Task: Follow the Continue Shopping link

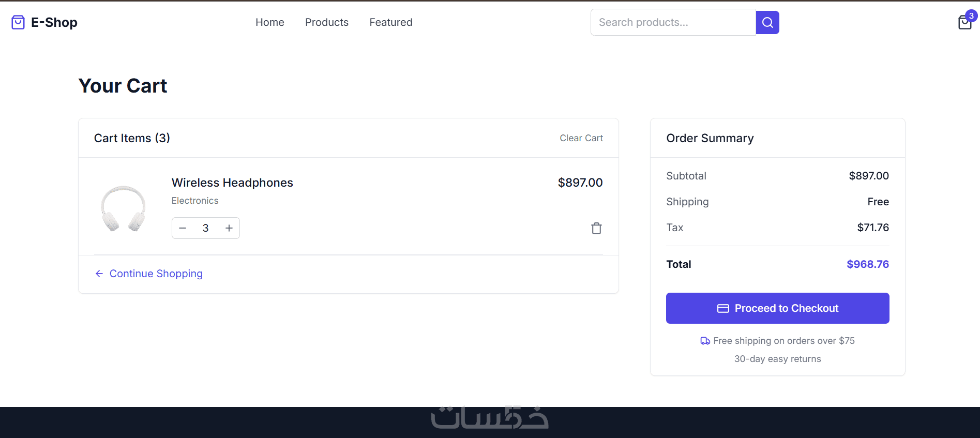Action: tap(156, 274)
